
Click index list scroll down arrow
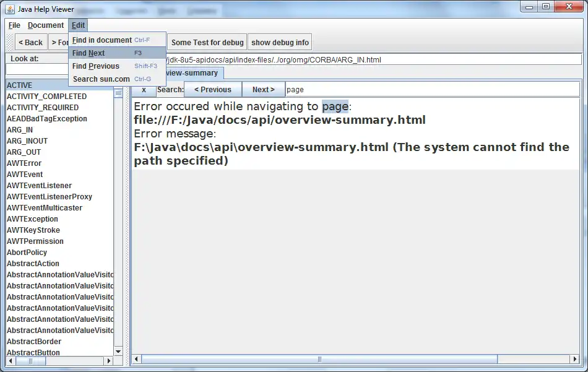(118, 352)
